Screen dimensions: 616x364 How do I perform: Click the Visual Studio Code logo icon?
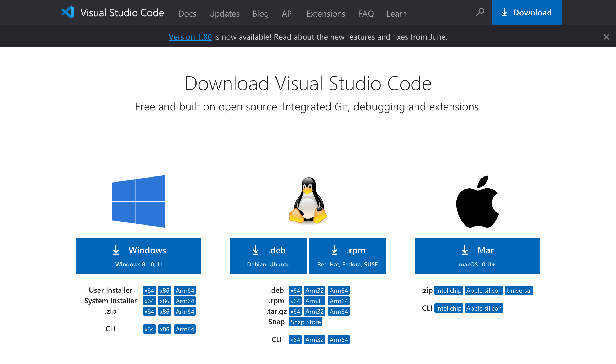pyautogui.click(x=68, y=12)
